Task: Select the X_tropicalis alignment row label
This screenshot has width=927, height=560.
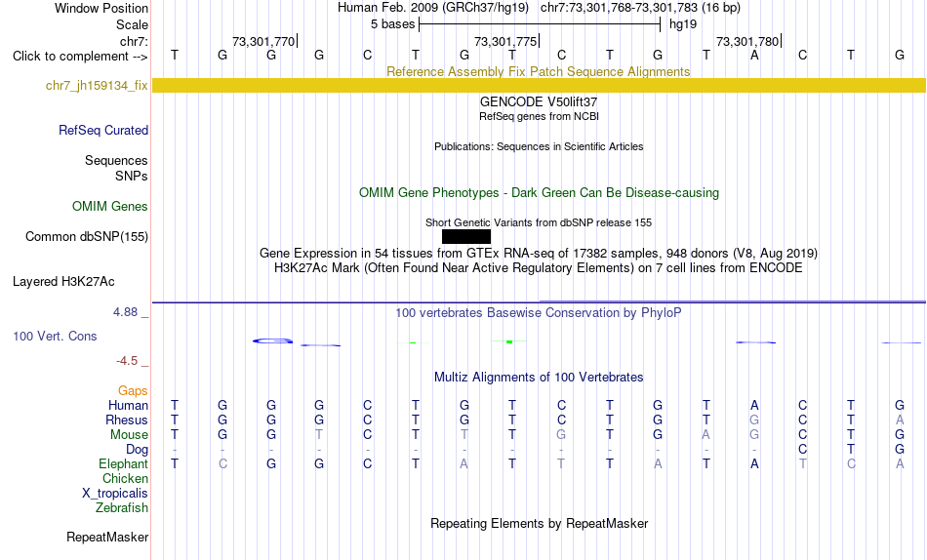Action: 115,494
